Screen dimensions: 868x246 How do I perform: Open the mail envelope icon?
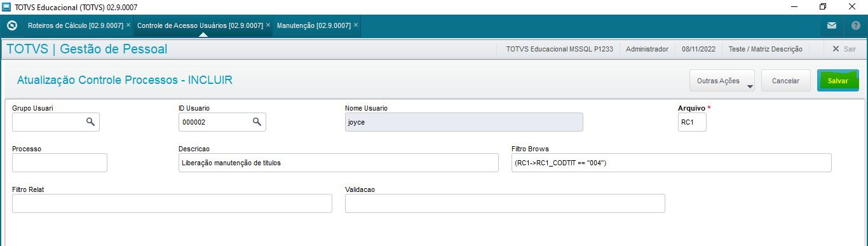[x=832, y=26]
